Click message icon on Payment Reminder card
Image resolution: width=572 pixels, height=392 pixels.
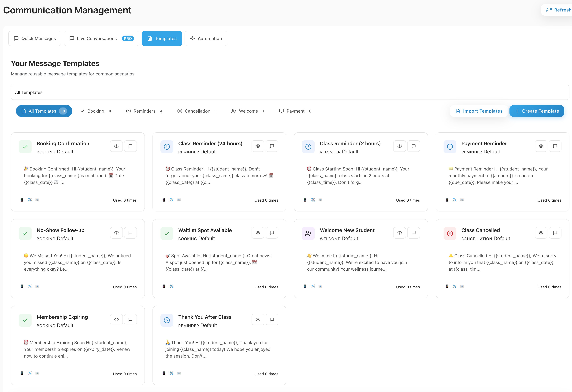click(x=555, y=146)
